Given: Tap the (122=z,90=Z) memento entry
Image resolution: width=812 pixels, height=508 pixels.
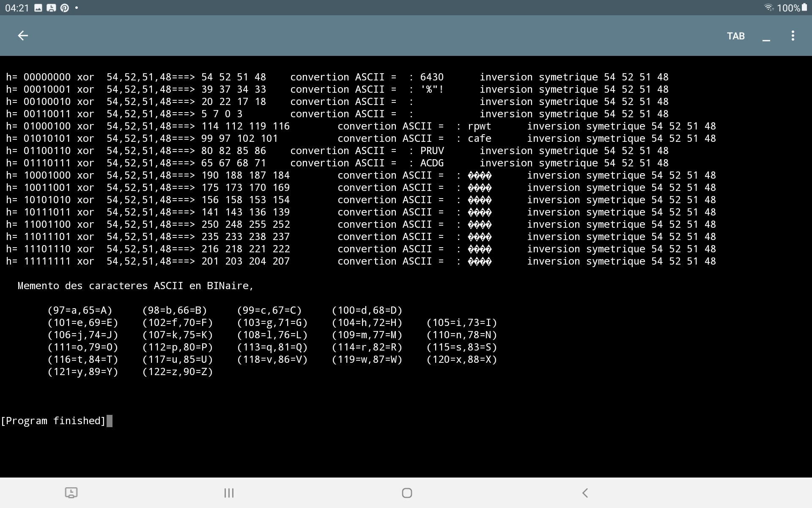Looking at the screenshot, I should [x=178, y=372].
